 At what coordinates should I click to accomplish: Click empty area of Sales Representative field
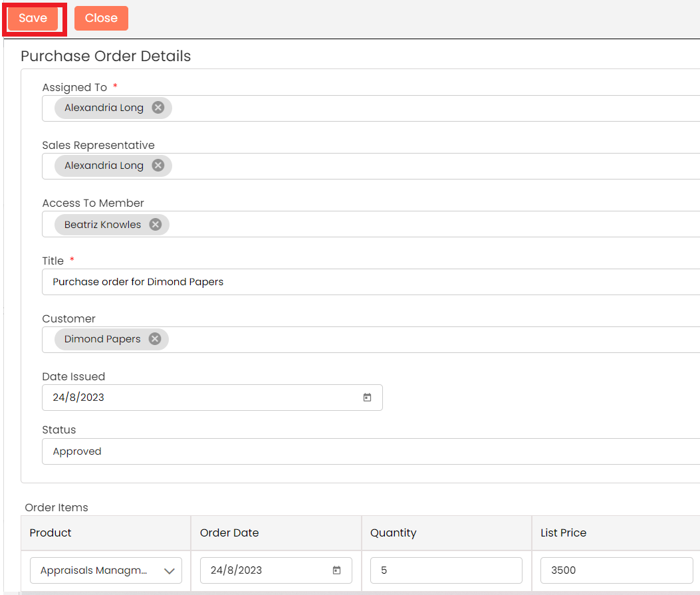[x=432, y=166]
